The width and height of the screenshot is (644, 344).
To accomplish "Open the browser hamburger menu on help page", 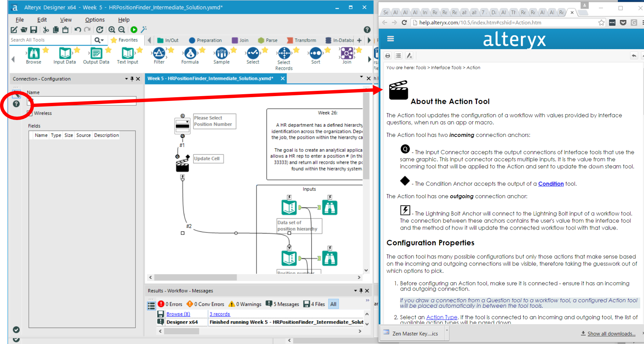I will coord(391,39).
